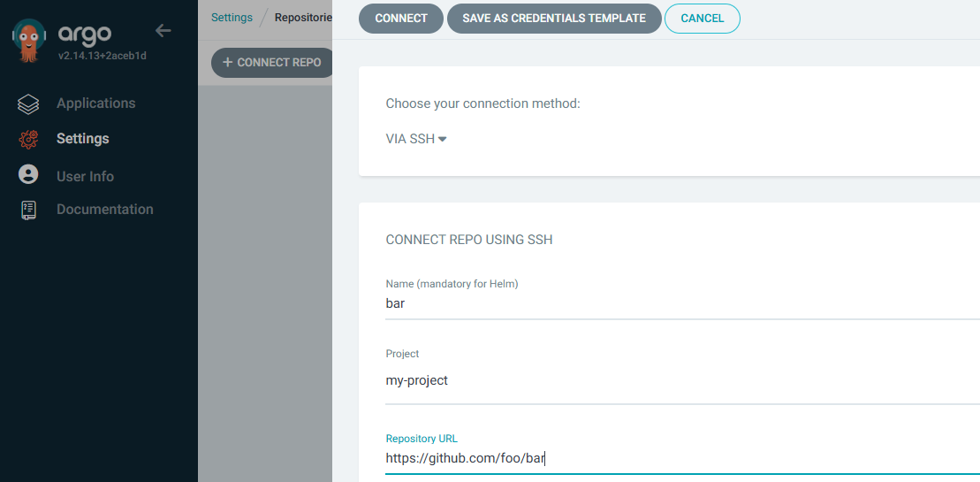Select the Settings label in the sidebar
Viewport: 980px width, 482px height.
coord(82,138)
